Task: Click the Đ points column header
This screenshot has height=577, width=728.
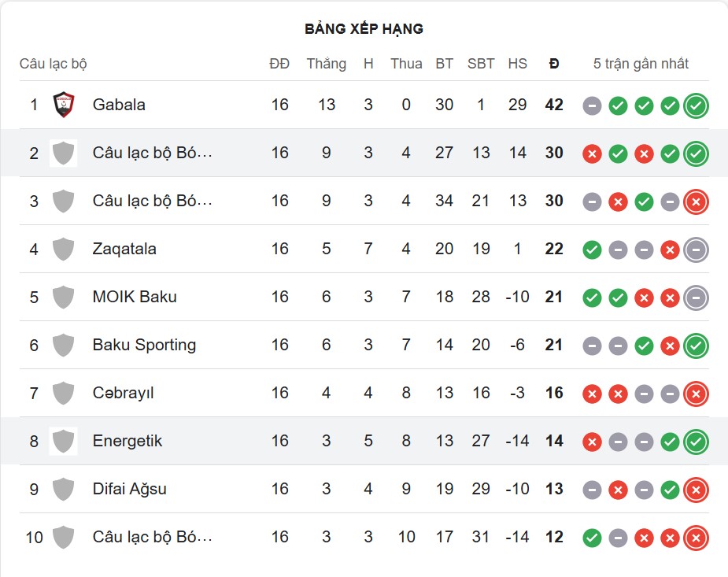Action: [554, 64]
